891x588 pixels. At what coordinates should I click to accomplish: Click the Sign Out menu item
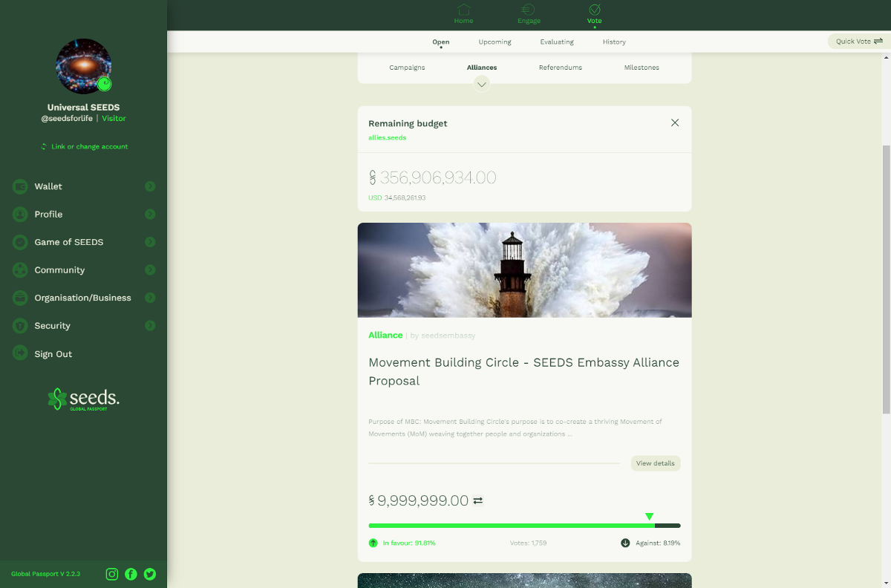pyautogui.click(x=53, y=354)
